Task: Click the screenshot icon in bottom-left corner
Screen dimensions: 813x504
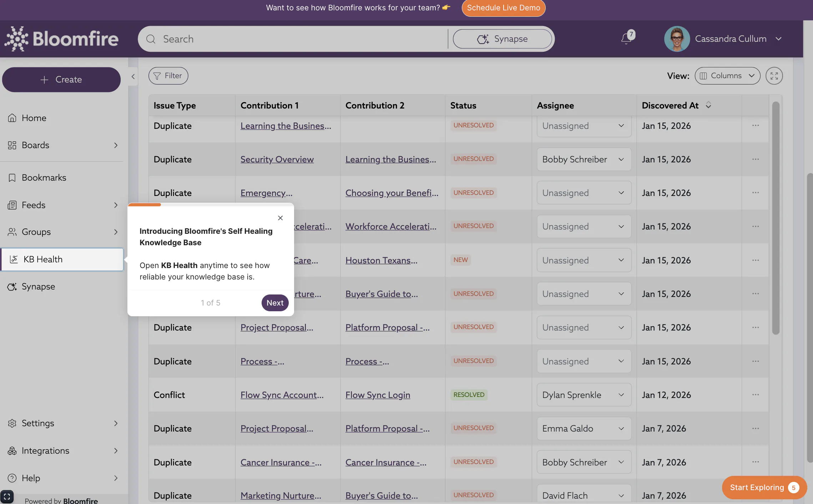Action: pyautogui.click(x=7, y=497)
